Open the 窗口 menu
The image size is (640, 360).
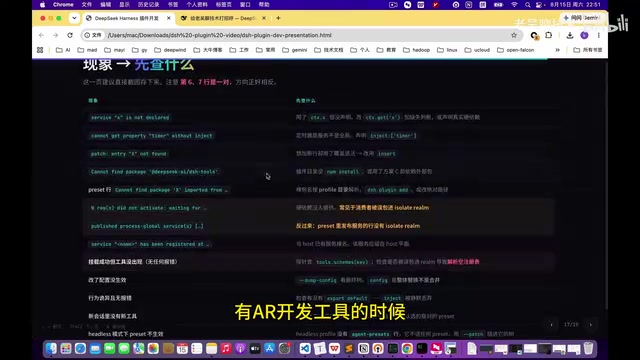click(x=245, y=4)
